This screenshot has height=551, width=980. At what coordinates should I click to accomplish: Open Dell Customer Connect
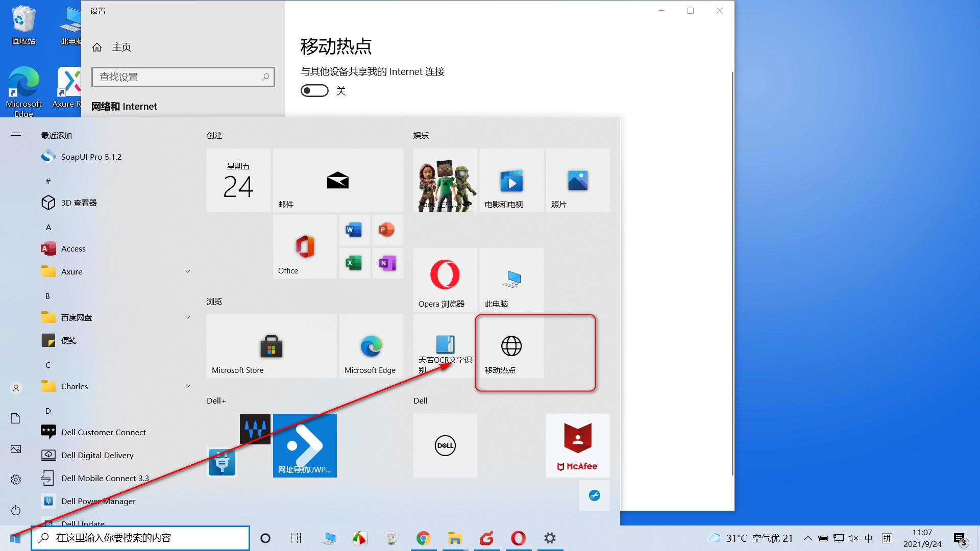116,432
